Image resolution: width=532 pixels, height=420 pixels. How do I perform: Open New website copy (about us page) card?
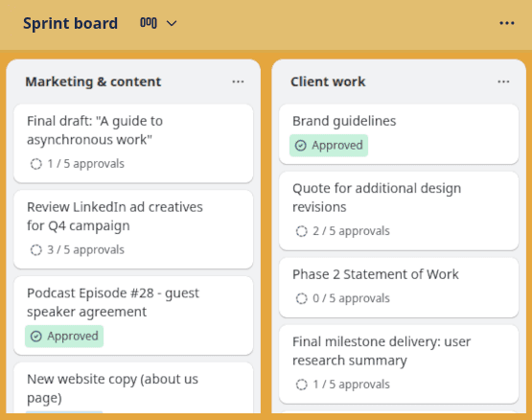(133, 387)
